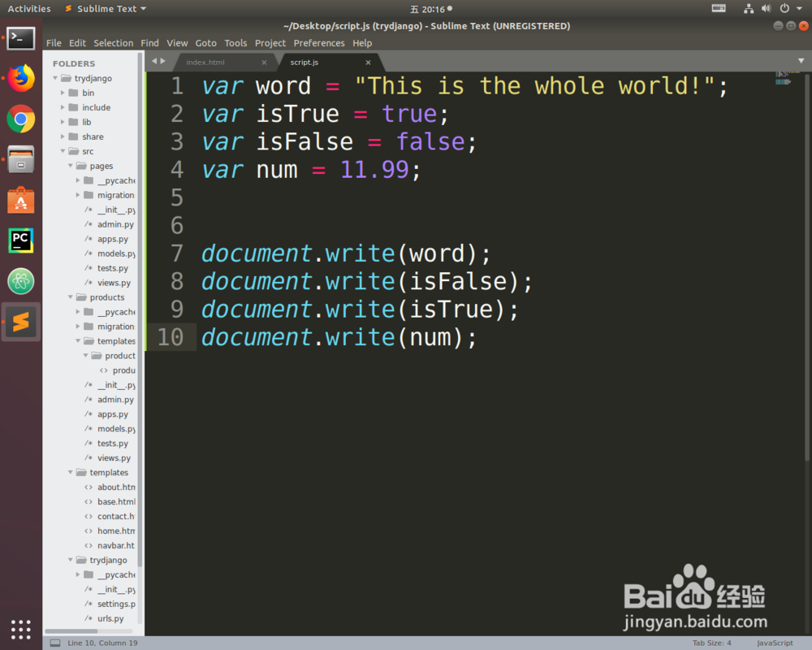Screen dimensions: 812x650
Task: Change the JavaScript syntax selector
Action: (x=775, y=643)
